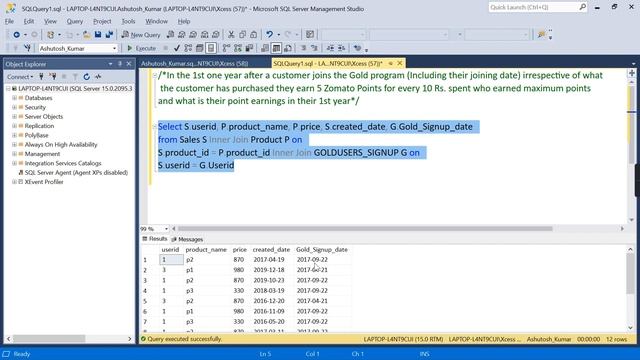The image size is (640, 360).
Task: Switch to the Ashutosh_Kumar.sql tab
Action: [195, 64]
